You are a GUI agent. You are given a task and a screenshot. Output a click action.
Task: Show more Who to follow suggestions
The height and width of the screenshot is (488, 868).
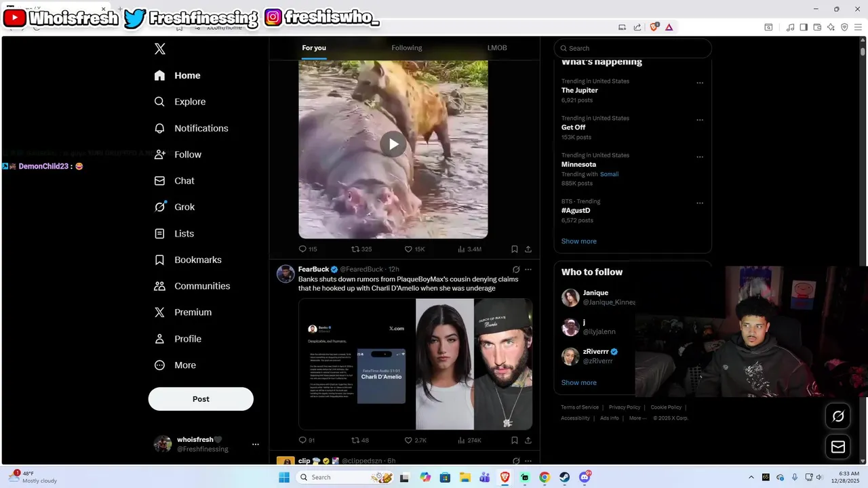pyautogui.click(x=579, y=382)
